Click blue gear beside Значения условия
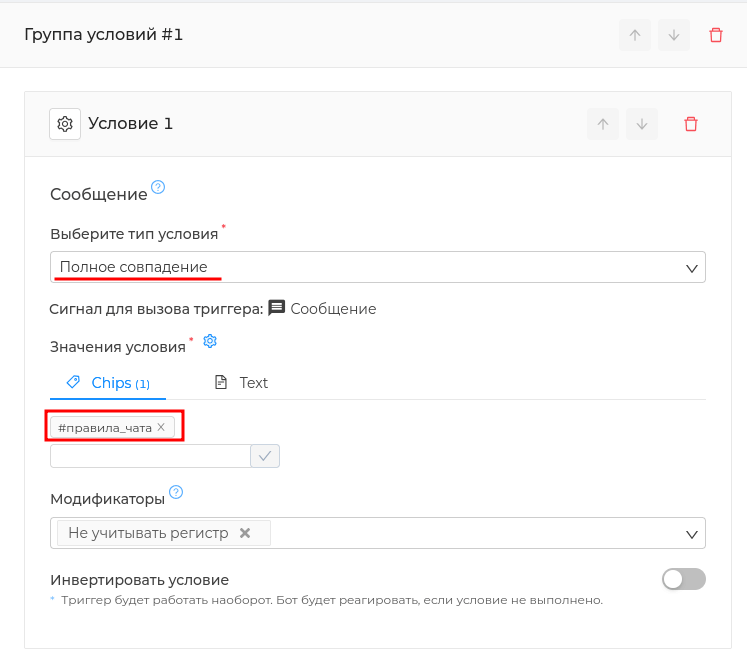 pyautogui.click(x=210, y=341)
